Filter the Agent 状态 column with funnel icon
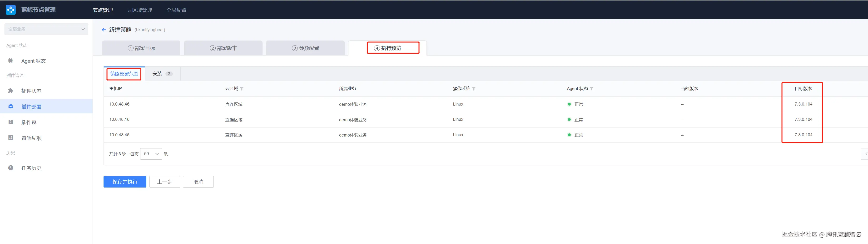868x244 pixels. coord(591,89)
